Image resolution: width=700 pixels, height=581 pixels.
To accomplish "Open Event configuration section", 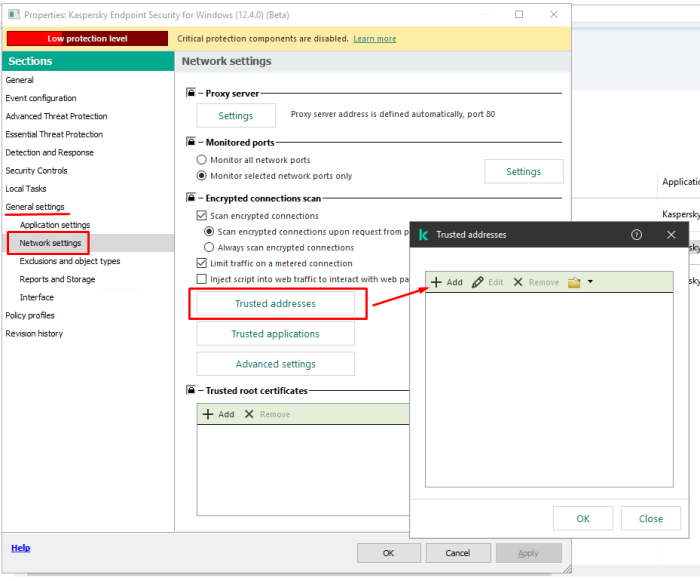I will coord(41,98).
